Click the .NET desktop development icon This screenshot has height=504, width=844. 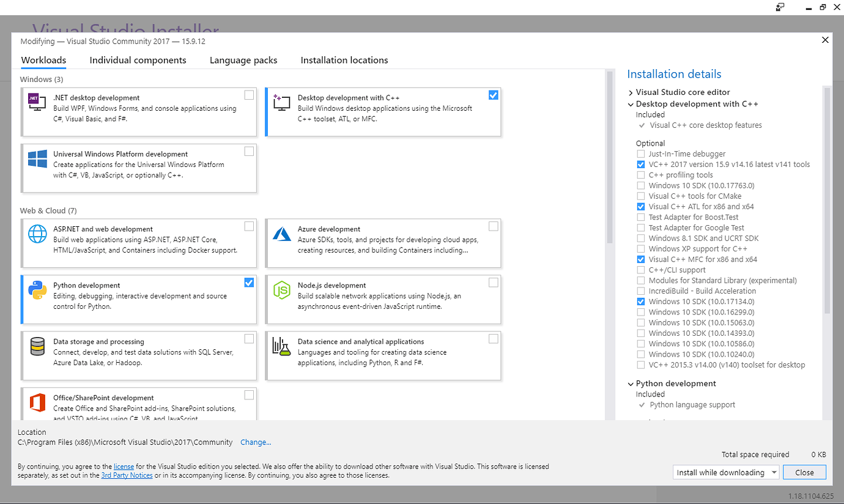click(x=37, y=102)
